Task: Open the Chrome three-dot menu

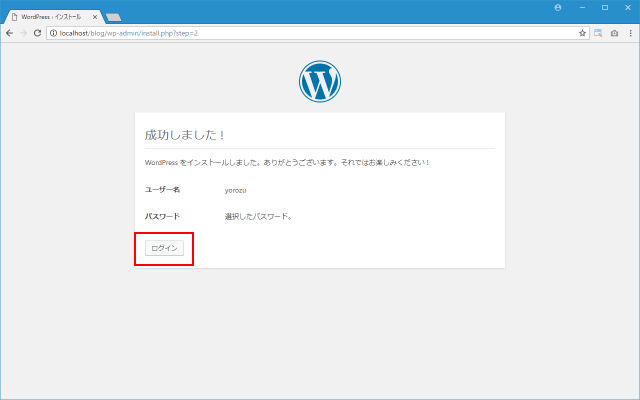Action: pyautogui.click(x=631, y=33)
